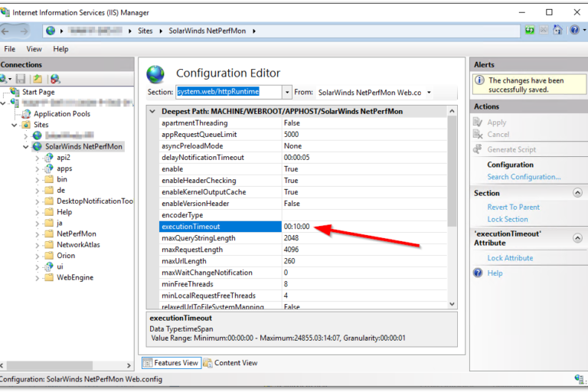This screenshot has height=392, width=588.
Task: Open the Help question-mark icon in toolbar
Action: [x=574, y=30]
